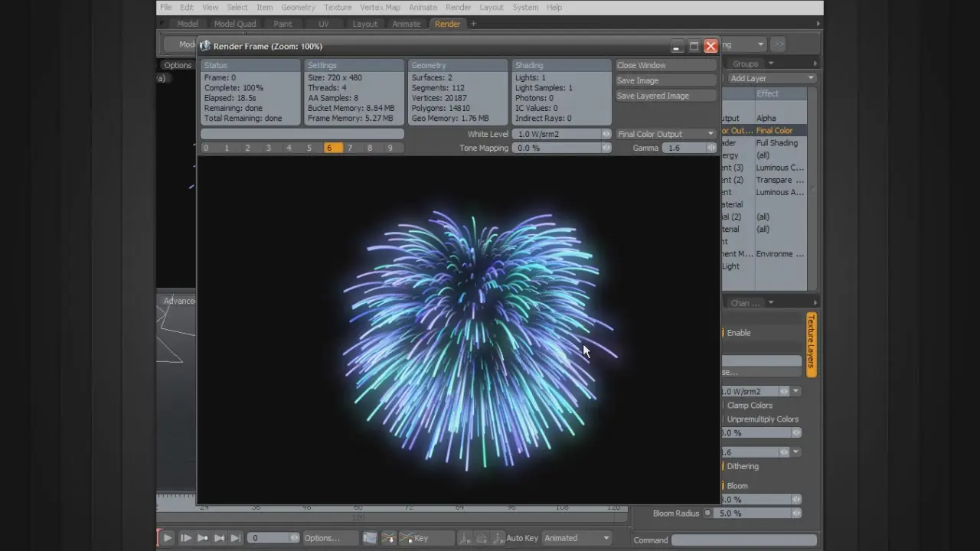This screenshot has width=980, height=551.
Task: Click the double-arrow expand toolbar icon
Action: (778, 44)
